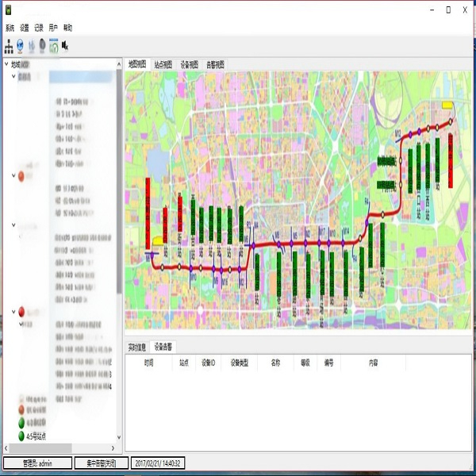Collapse the second-level tree node under 地域
The height and width of the screenshot is (476, 476).
[13, 77]
